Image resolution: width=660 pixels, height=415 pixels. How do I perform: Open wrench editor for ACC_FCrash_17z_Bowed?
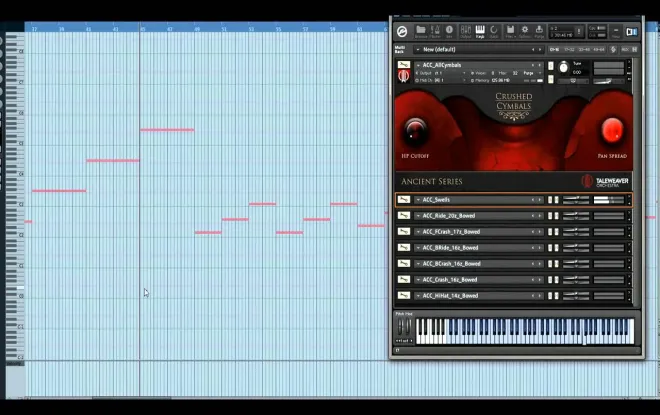(404, 231)
